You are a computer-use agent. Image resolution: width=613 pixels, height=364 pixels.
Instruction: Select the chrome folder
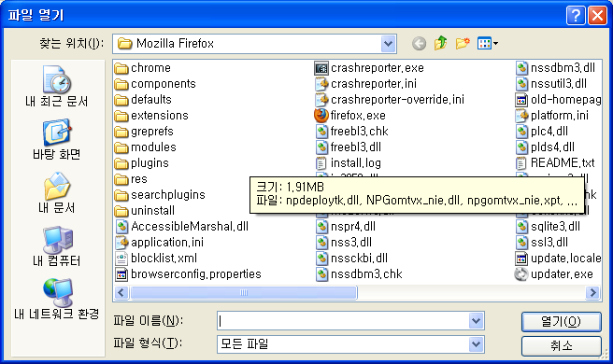(x=143, y=68)
